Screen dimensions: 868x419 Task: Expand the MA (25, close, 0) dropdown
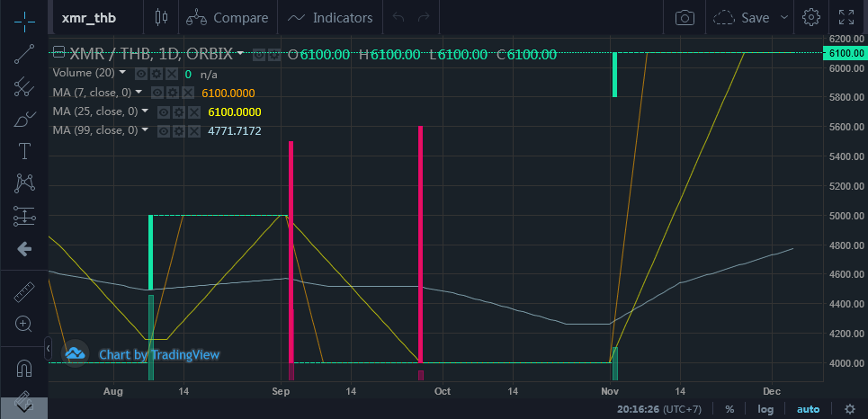coord(145,111)
